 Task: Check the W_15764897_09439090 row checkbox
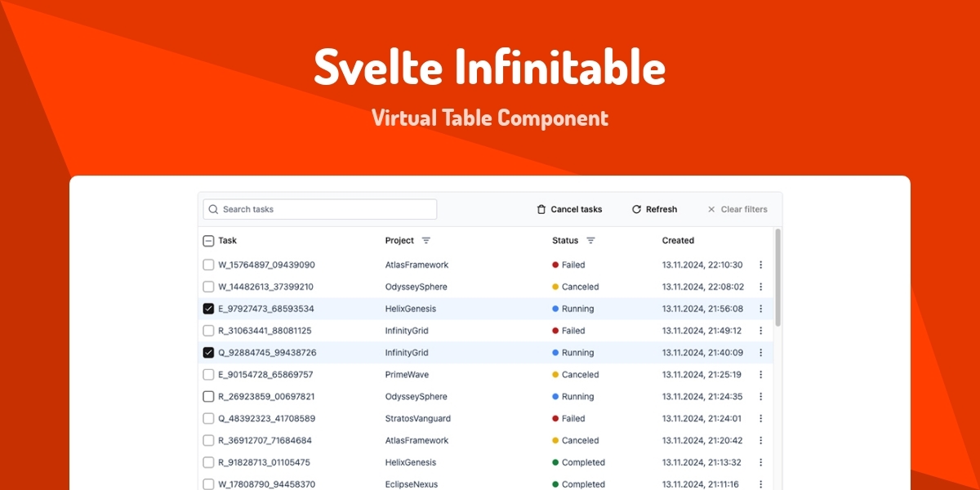pos(208,265)
